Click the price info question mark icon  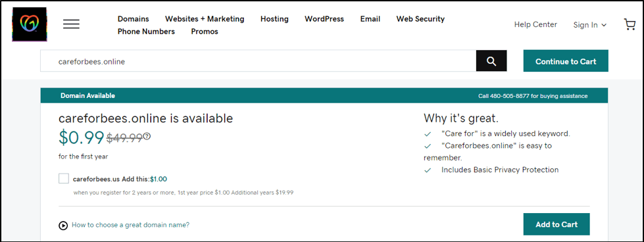click(147, 136)
